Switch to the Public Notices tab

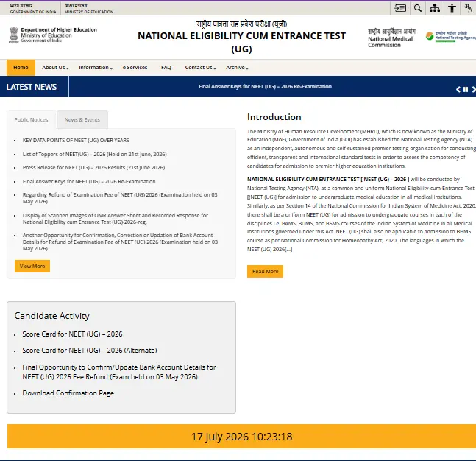point(32,120)
